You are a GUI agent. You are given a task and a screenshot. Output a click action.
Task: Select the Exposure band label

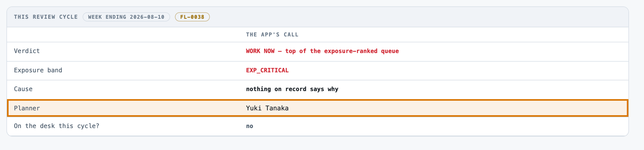38,70
